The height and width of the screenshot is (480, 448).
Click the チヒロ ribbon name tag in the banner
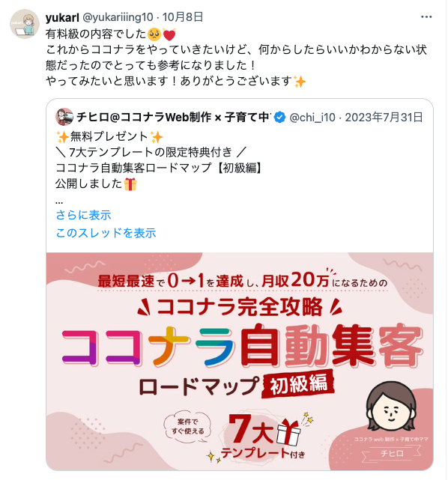coord(392,453)
